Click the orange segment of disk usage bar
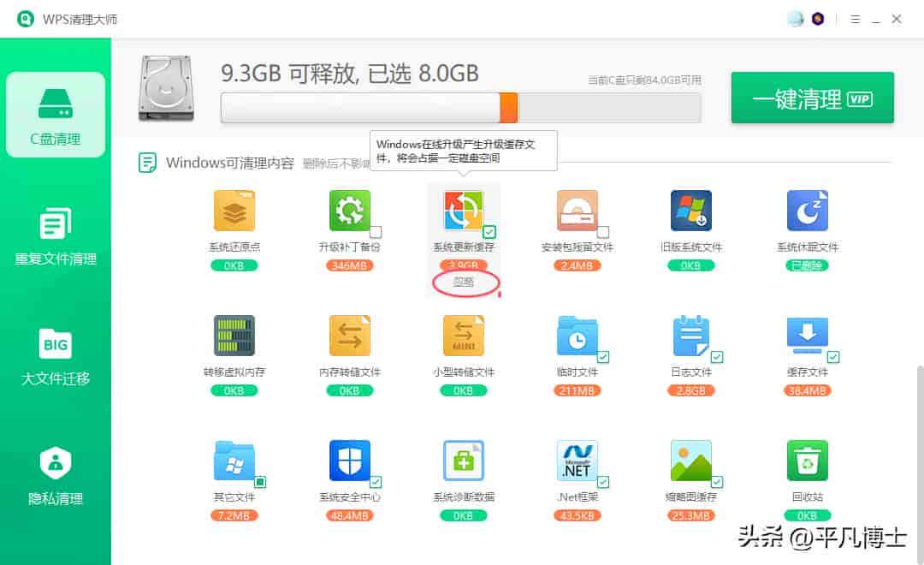924x565 pixels. tap(508, 108)
